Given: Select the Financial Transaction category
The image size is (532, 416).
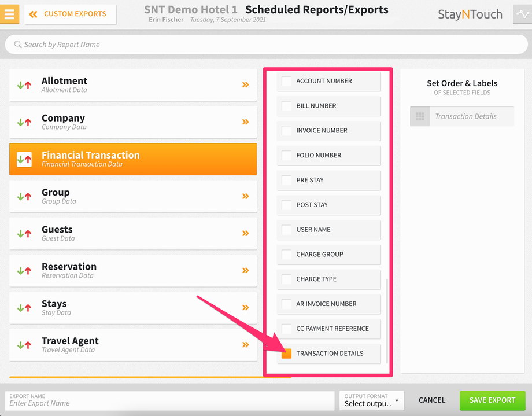Looking at the screenshot, I should tap(133, 159).
